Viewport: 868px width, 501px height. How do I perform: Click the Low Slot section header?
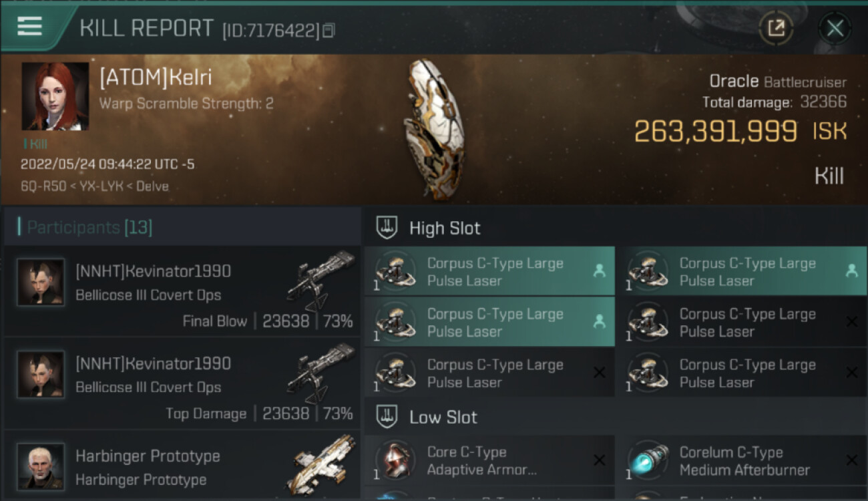(x=443, y=417)
